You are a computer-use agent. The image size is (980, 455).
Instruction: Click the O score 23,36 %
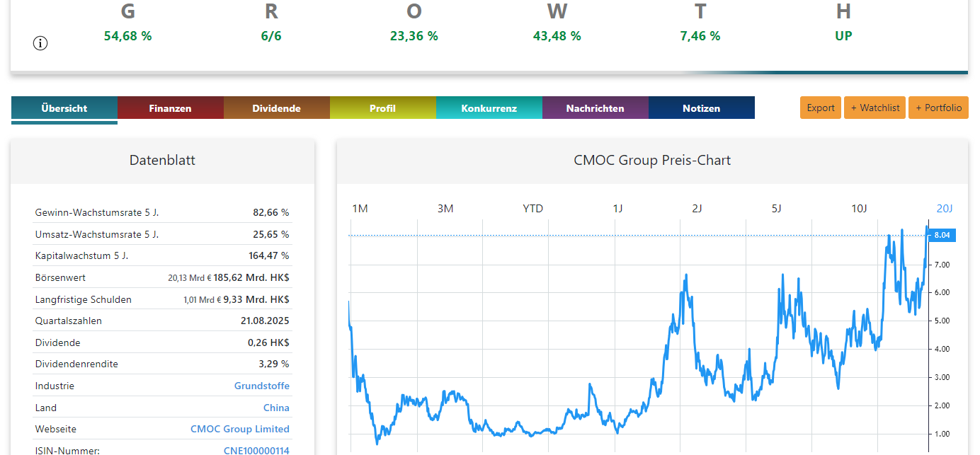pos(414,35)
